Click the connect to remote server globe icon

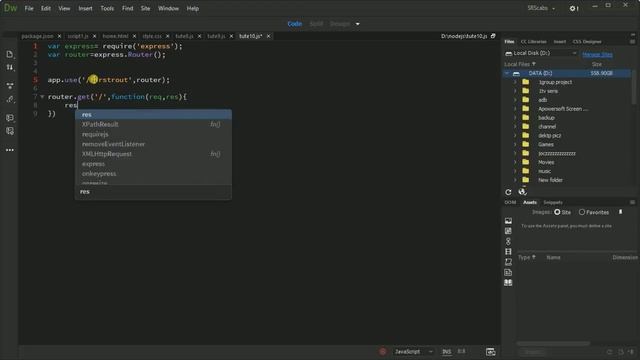[x=522, y=192]
